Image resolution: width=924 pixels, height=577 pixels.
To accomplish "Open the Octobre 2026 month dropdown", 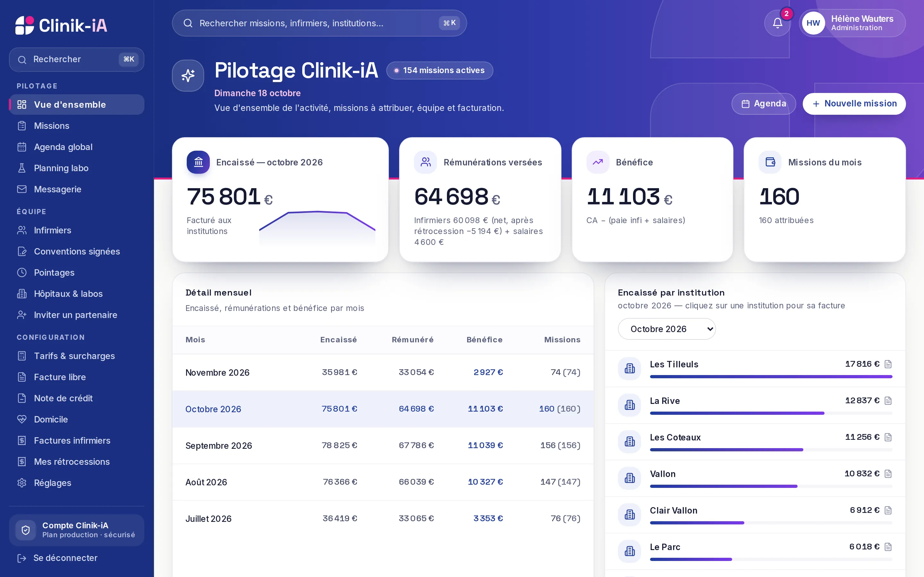I will [x=667, y=329].
